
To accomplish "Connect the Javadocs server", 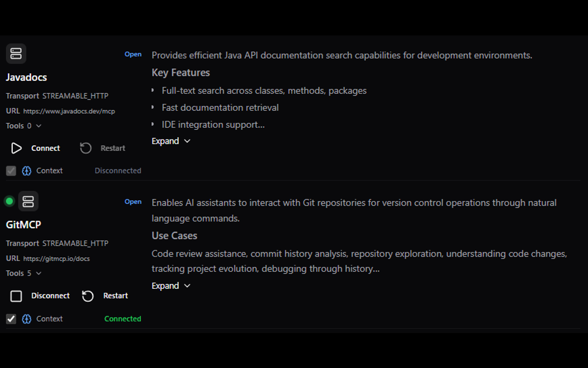I will coord(45,148).
